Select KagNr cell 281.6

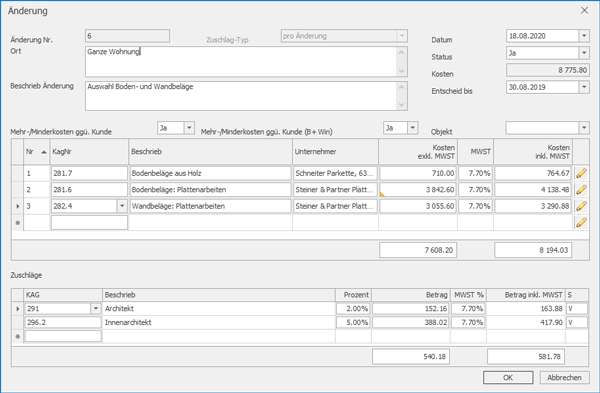(x=89, y=190)
